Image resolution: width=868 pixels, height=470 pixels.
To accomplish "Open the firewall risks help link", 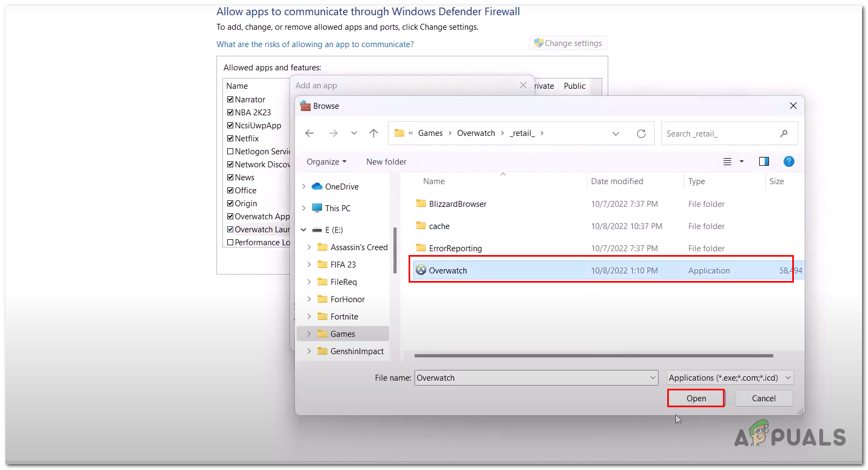I will pos(315,44).
